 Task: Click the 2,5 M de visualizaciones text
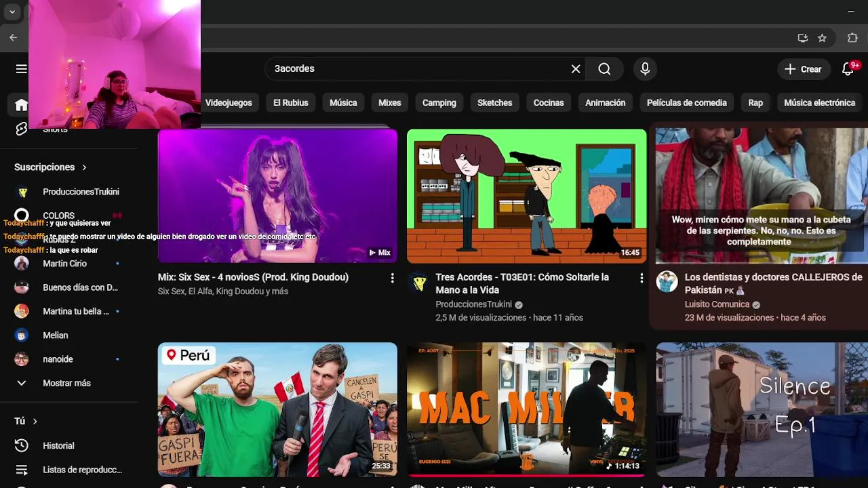(481, 317)
